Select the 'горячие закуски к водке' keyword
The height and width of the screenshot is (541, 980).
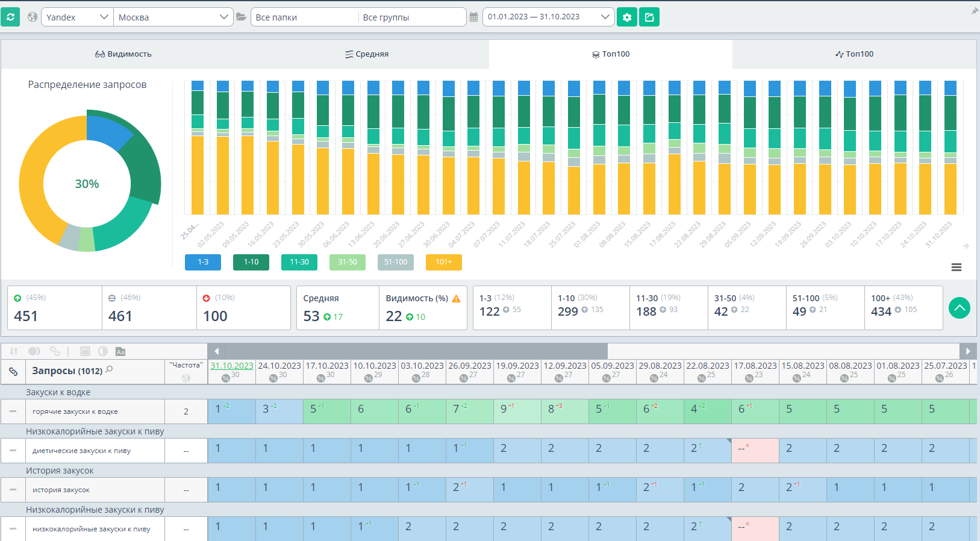point(75,411)
